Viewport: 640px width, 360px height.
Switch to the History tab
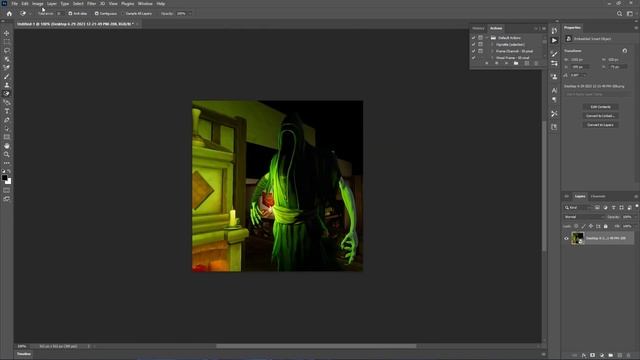click(x=478, y=28)
